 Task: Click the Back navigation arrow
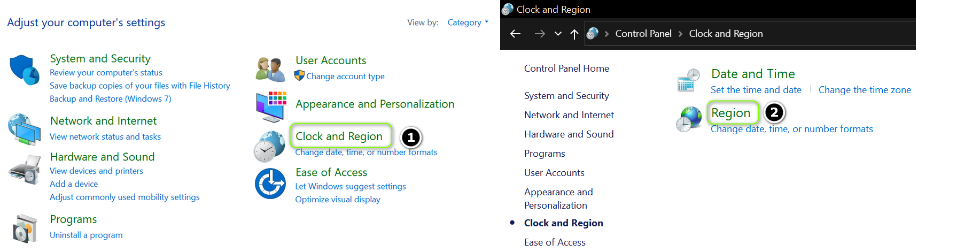(x=515, y=34)
